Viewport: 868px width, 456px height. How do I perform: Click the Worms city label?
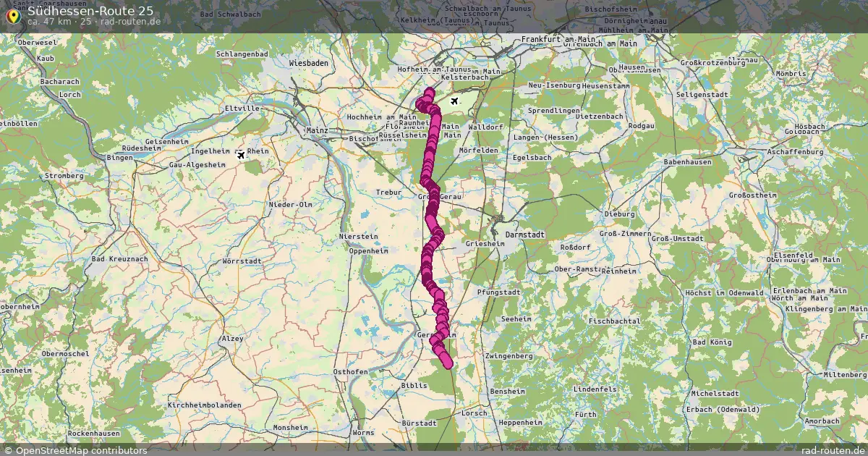362,432
